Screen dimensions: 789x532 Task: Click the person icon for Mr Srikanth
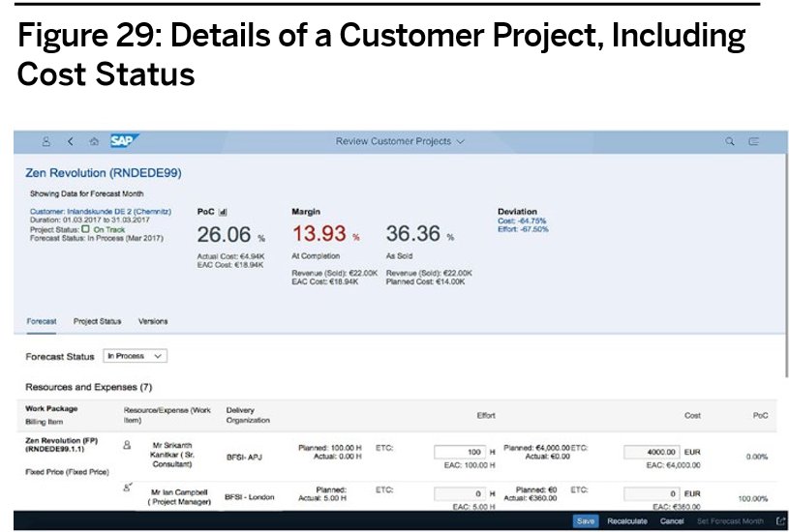(x=127, y=445)
